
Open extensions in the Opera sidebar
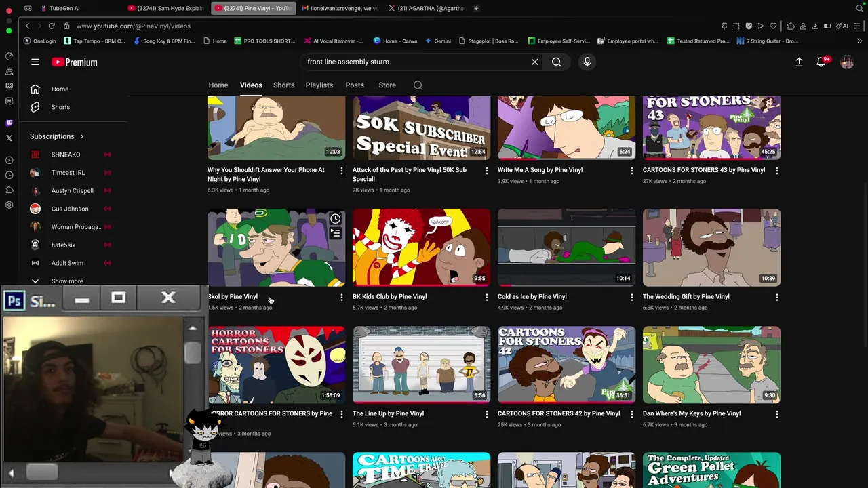[x=9, y=190]
